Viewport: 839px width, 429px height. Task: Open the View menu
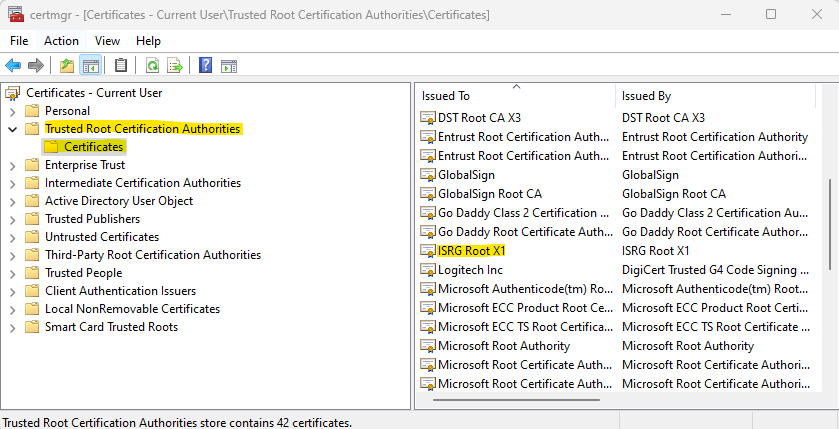click(x=107, y=41)
